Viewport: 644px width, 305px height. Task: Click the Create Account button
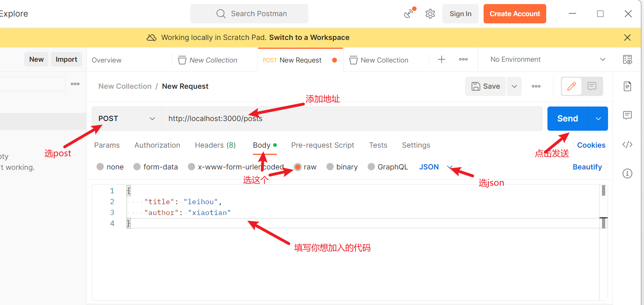pos(515,14)
